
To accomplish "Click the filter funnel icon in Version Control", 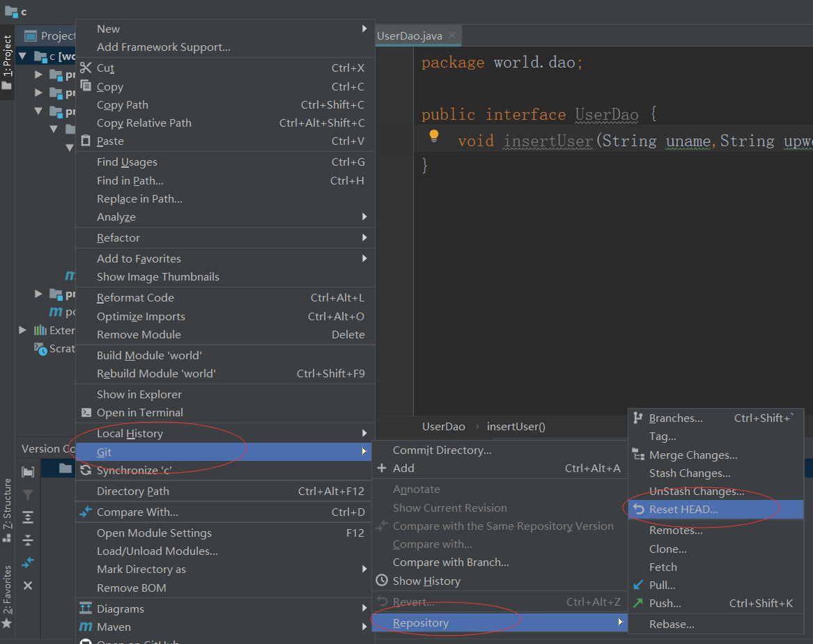I will (x=28, y=495).
